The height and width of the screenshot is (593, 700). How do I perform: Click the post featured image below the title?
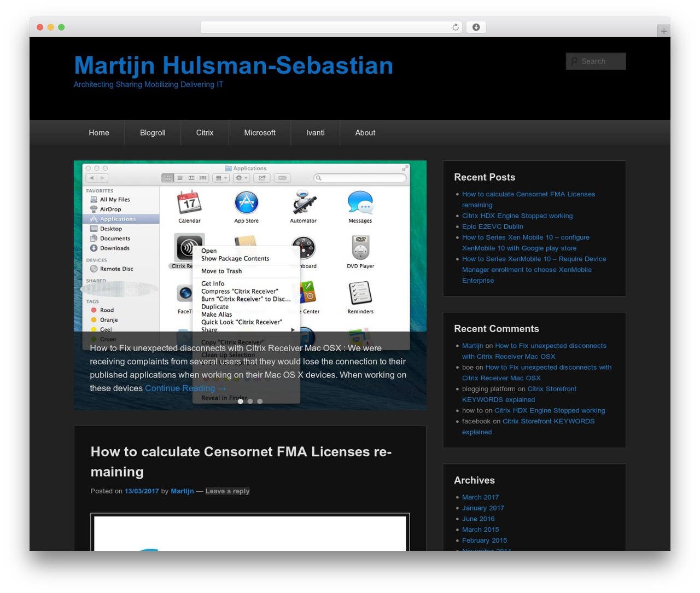[250, 532]
